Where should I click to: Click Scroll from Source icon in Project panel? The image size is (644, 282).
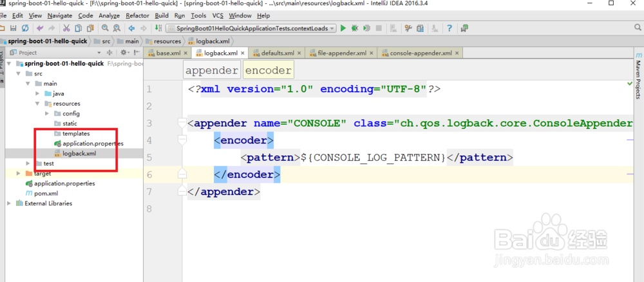pyautogui.click(x=109, y=53)
